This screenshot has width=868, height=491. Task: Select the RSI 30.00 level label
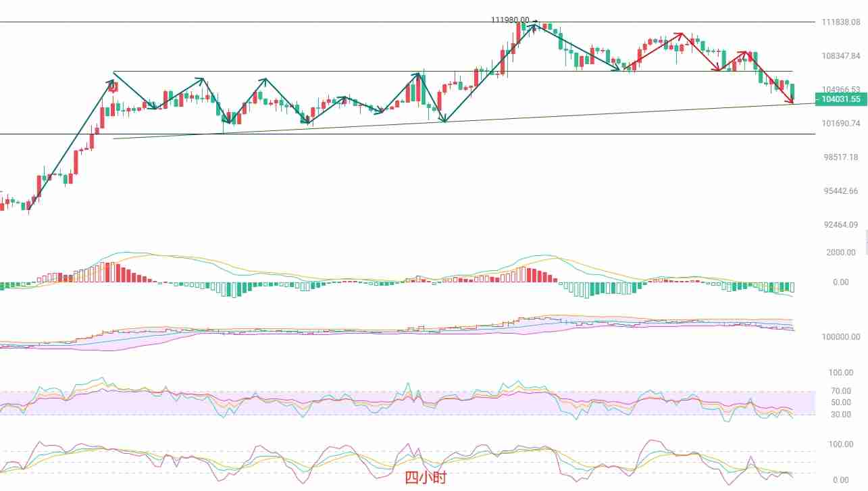click(x=841, y=415)
